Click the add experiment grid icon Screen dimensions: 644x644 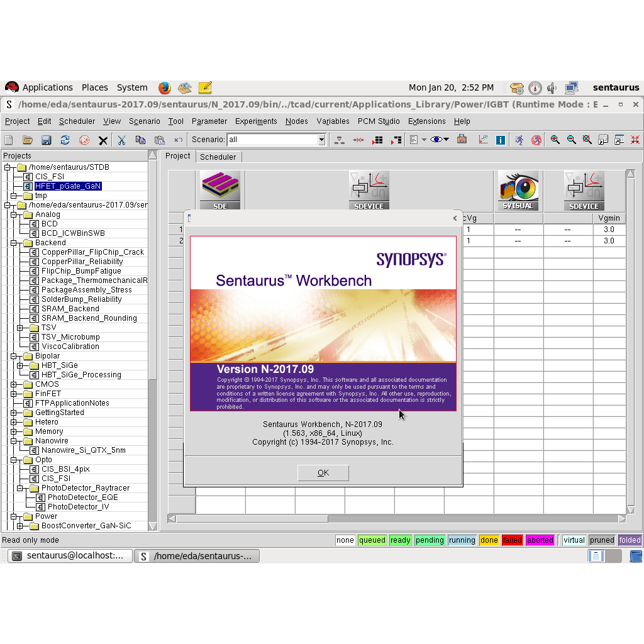[377, 140]
